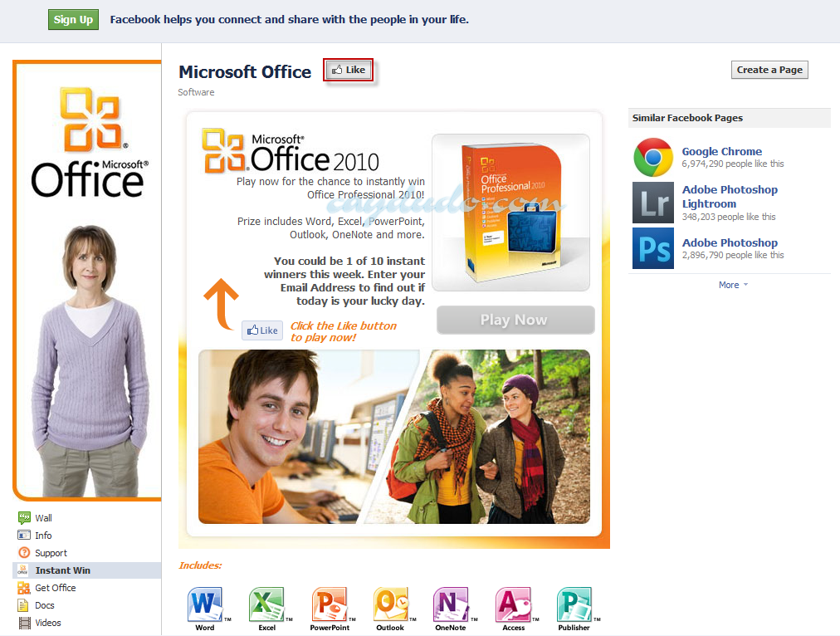
Task: Select the Instant Win tab
Action: point(87,570)
